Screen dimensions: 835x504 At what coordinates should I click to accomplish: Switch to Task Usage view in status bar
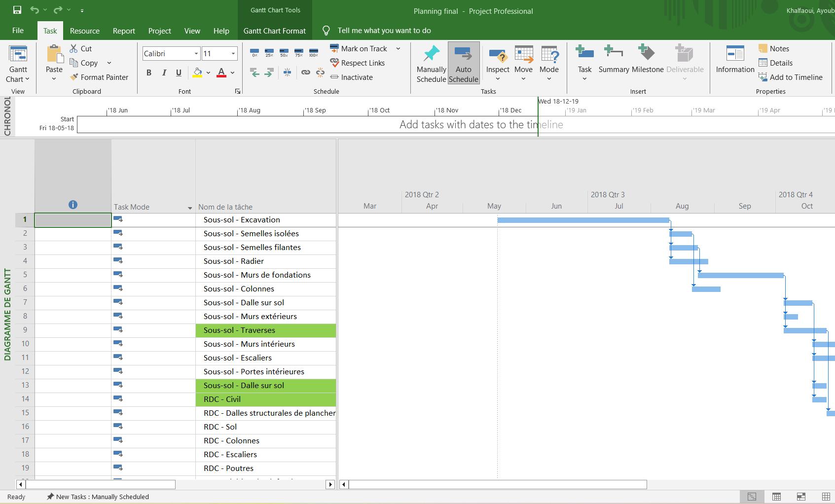[776, 497]
